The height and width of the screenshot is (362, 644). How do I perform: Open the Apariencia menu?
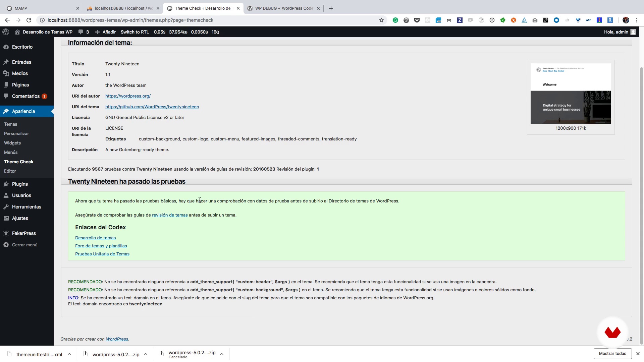27,111
